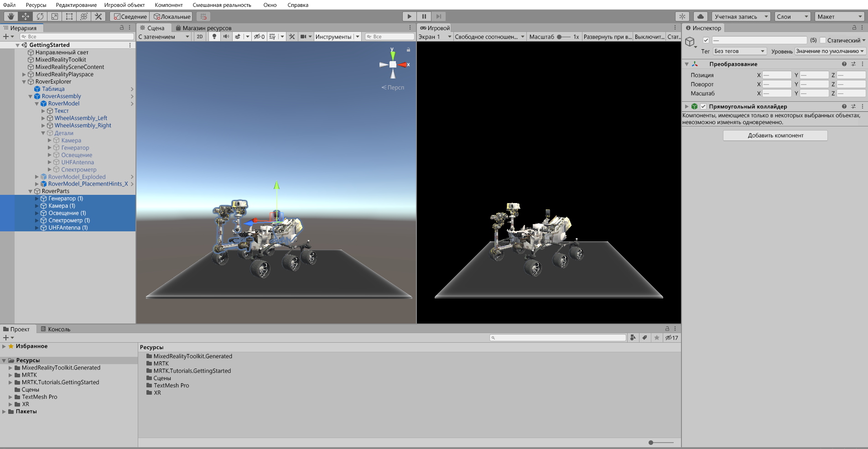Click the favorites star icon in Project toolbar
This screenshot has width=868, height=449.
[x=657, y=338]
